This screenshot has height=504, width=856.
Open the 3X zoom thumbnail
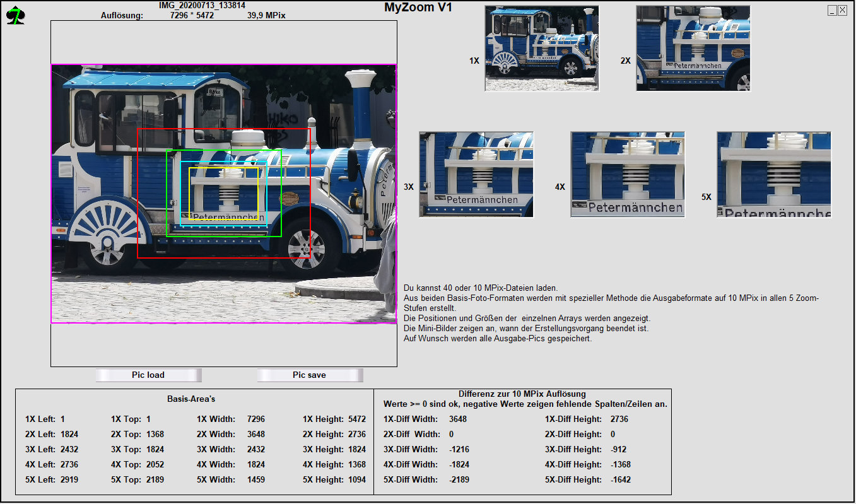[476, 175]
